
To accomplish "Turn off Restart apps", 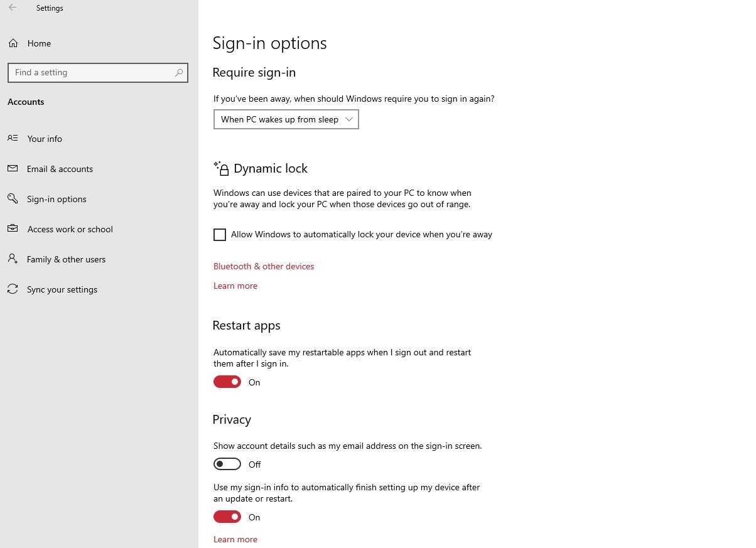I will click(227, 382).
